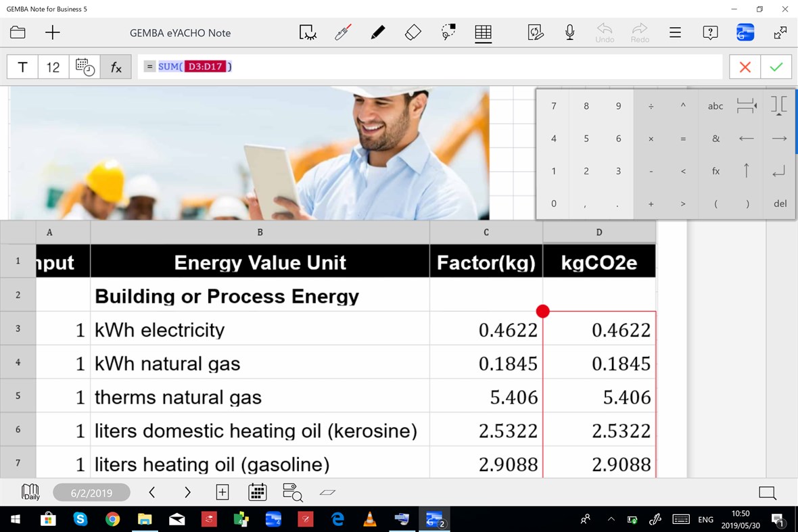Go to the next page with the right chevron
798x532 pixels.
pos(187,492)
